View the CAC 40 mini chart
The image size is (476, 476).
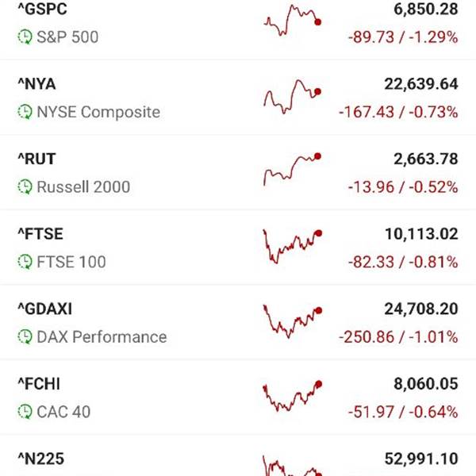(292, 396)
